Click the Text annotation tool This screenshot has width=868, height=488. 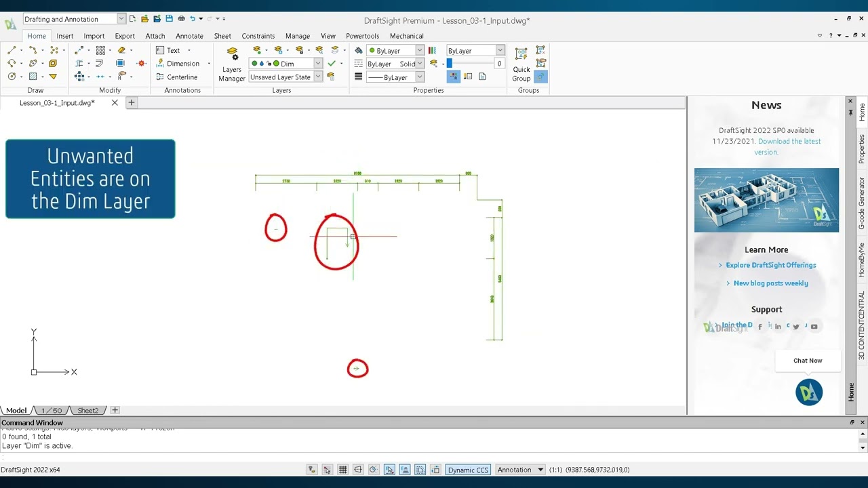[167, 50]
